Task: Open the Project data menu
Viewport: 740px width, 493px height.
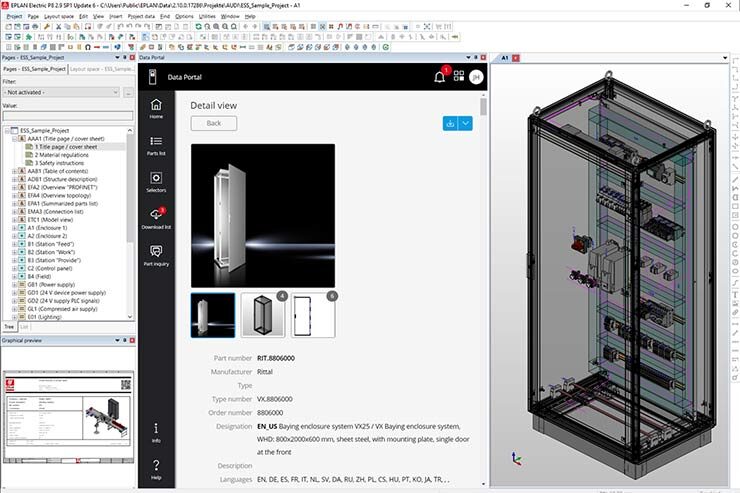Action: point(141,17)
